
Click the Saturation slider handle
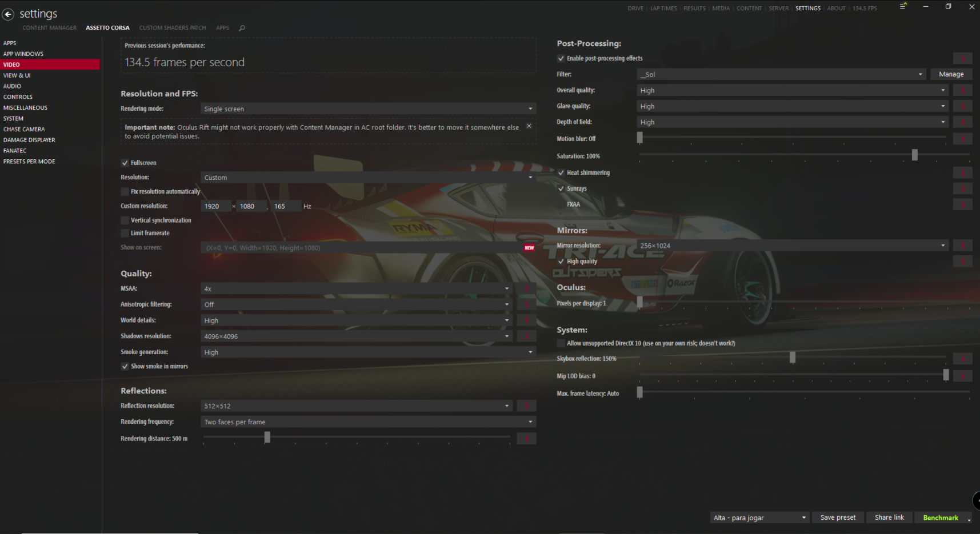click(914, 155)
